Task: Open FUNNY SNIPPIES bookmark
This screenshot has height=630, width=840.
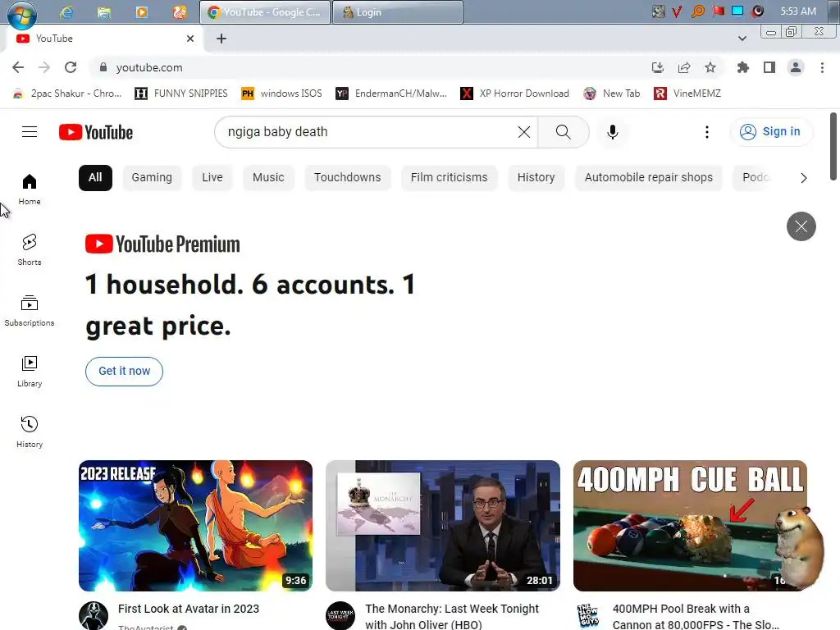Action: tap(181, 94)
